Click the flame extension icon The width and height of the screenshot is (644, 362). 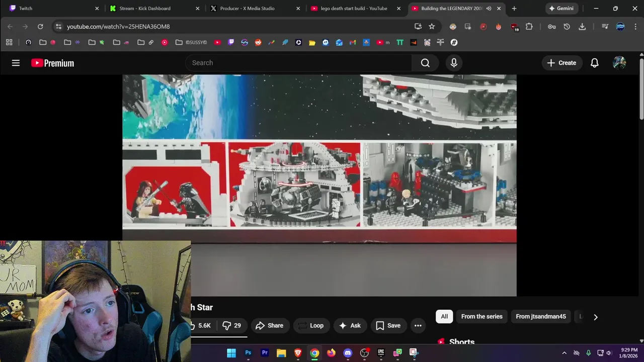tap(499, 27)
